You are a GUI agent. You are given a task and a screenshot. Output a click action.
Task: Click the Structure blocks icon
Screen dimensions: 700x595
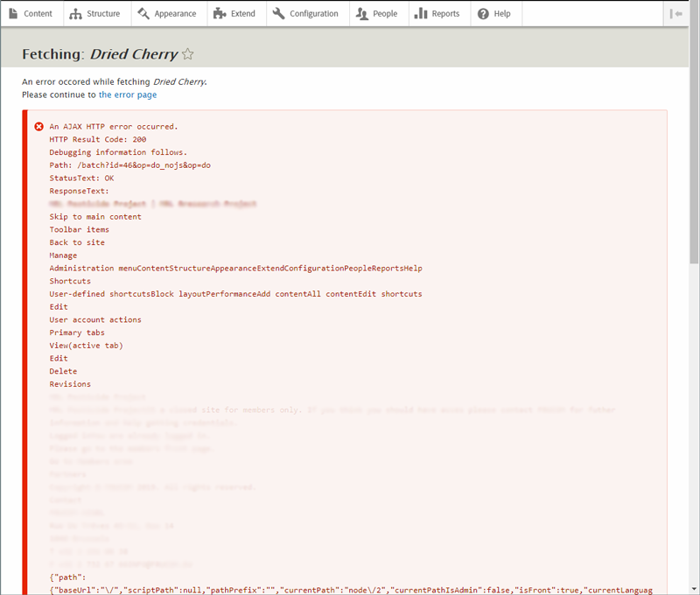[x=77, y=14]
